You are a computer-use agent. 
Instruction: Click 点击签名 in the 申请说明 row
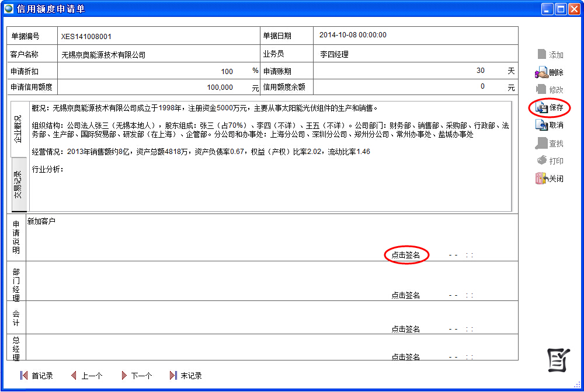(406, 255)
